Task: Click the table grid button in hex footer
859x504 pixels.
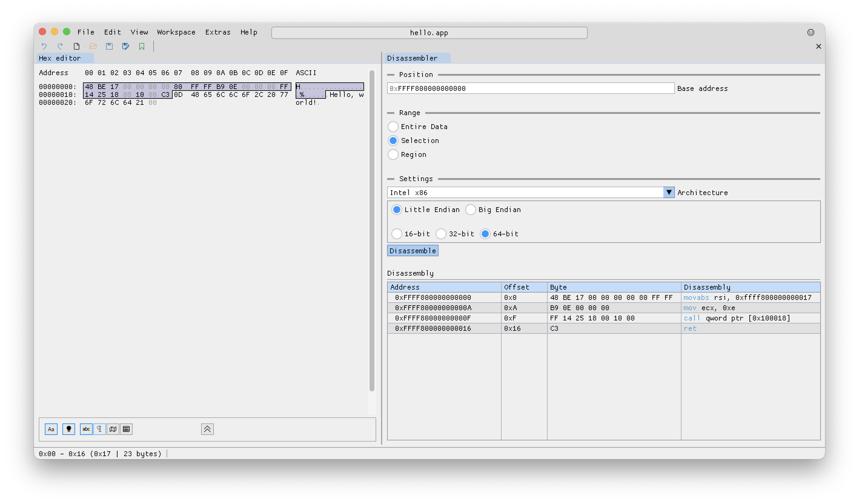Action: coord(127,429)
